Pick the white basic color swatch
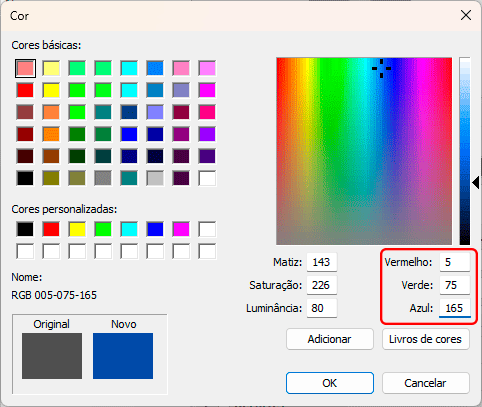 (x=207, y=178)
